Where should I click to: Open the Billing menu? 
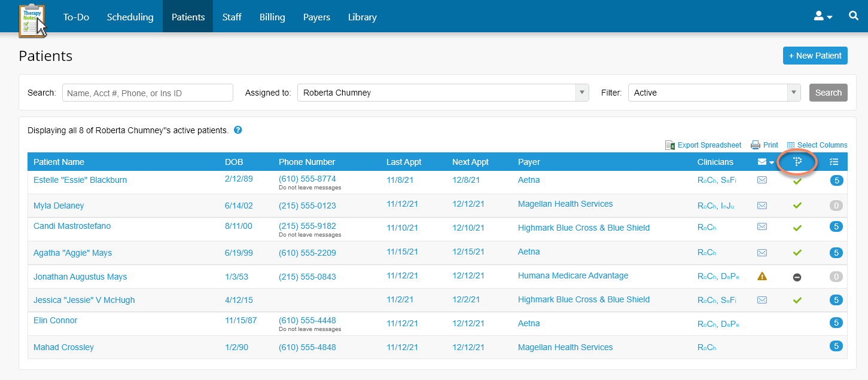click(x=272, y=17)
